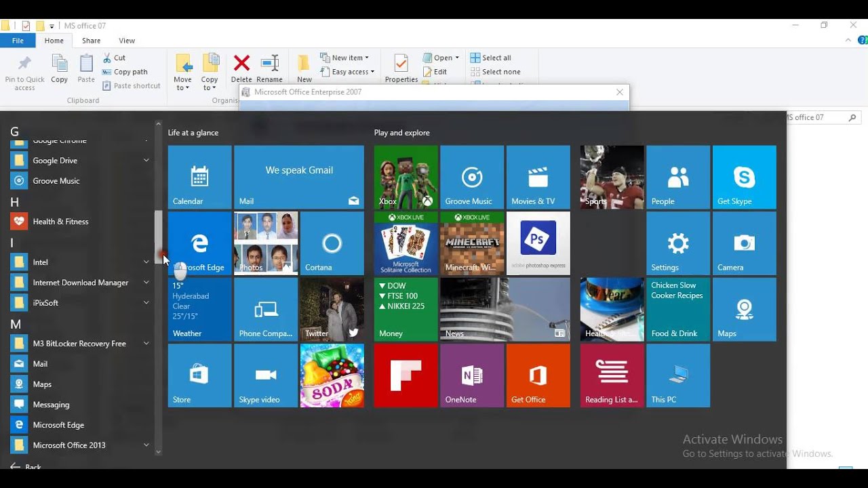Screen dimensions: 868x488
Task: Open the Calendar tile
Action: [x=199, y=177]
